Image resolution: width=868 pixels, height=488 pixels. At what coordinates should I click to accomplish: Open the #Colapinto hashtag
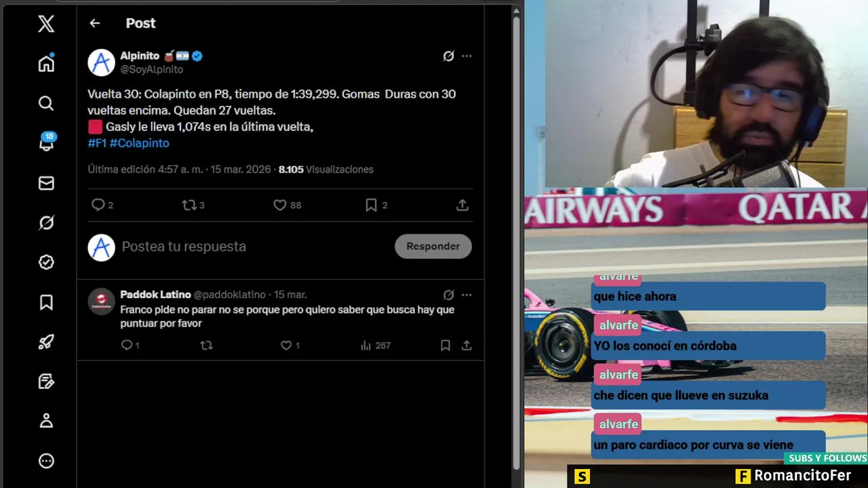(x=139, y=143)
